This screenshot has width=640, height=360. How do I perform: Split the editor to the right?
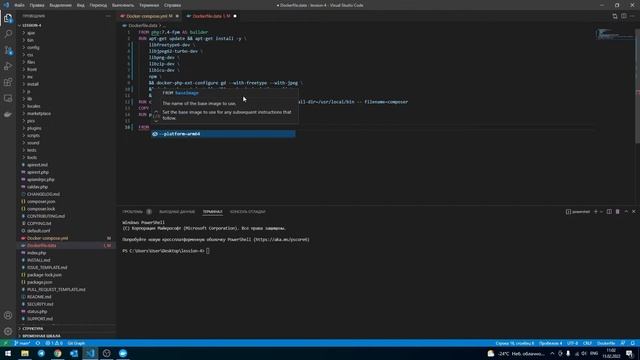624,16
